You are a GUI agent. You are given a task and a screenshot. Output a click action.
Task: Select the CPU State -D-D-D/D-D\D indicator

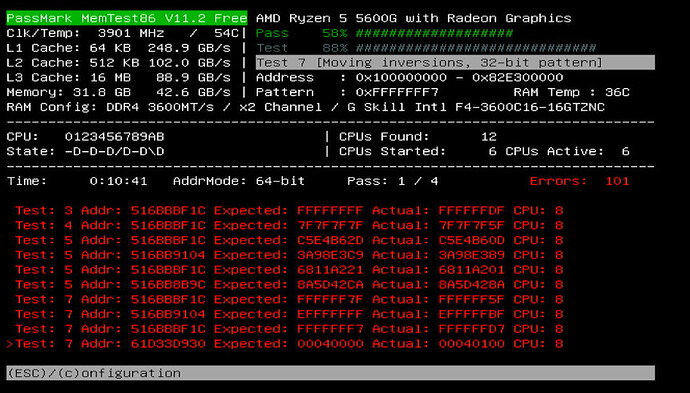point(85,151)
